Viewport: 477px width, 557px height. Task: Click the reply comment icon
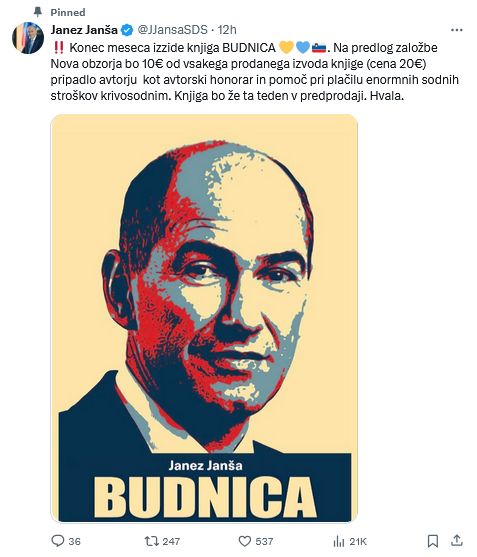point(58,541)
